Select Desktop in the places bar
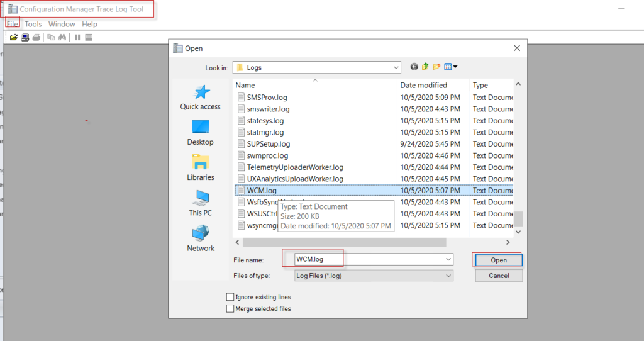 201,133
